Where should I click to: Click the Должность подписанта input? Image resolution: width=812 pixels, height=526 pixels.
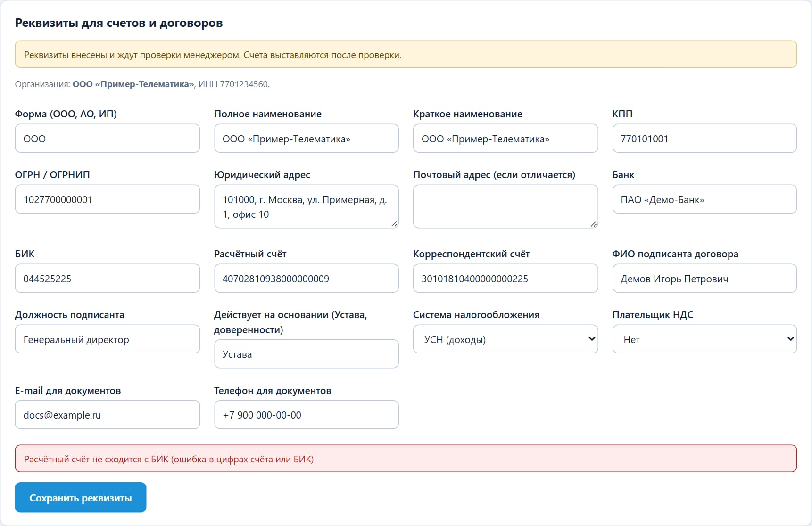click(x=108, y=339)
